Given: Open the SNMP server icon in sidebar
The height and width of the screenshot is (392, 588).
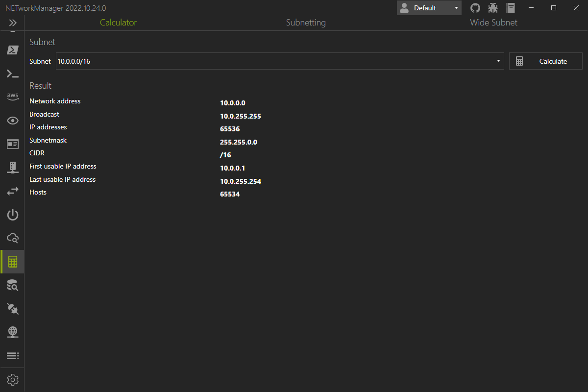Looking at the screenshot, I should pos(13,167).
